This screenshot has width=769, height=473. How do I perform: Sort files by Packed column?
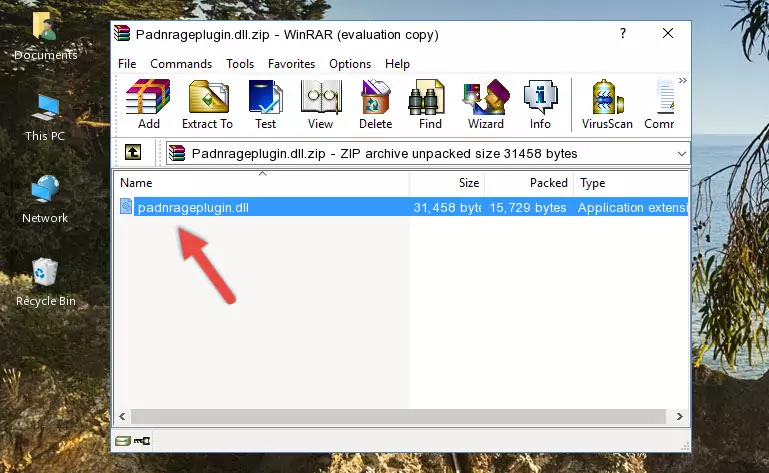click(x=529, y=183)
